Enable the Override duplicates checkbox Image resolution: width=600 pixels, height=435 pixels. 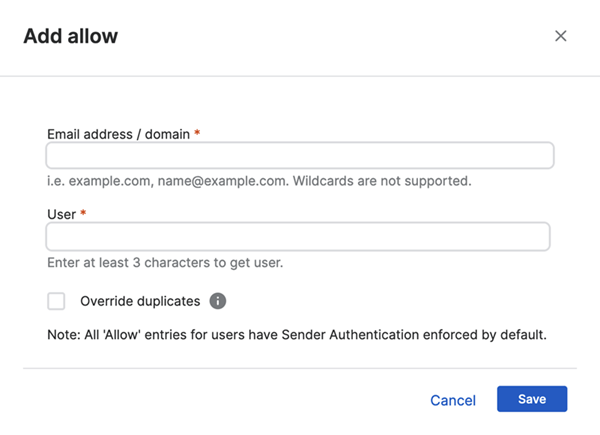coord(56,301)
